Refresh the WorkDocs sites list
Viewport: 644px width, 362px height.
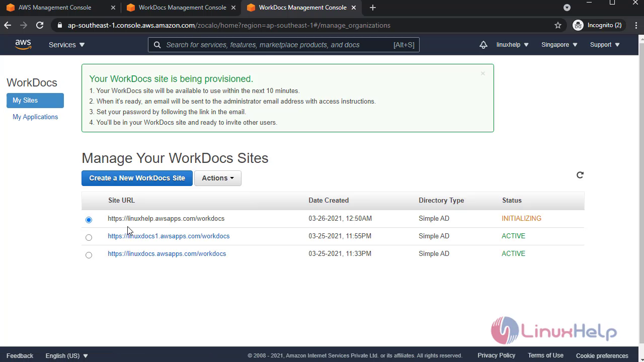[580, 175]
